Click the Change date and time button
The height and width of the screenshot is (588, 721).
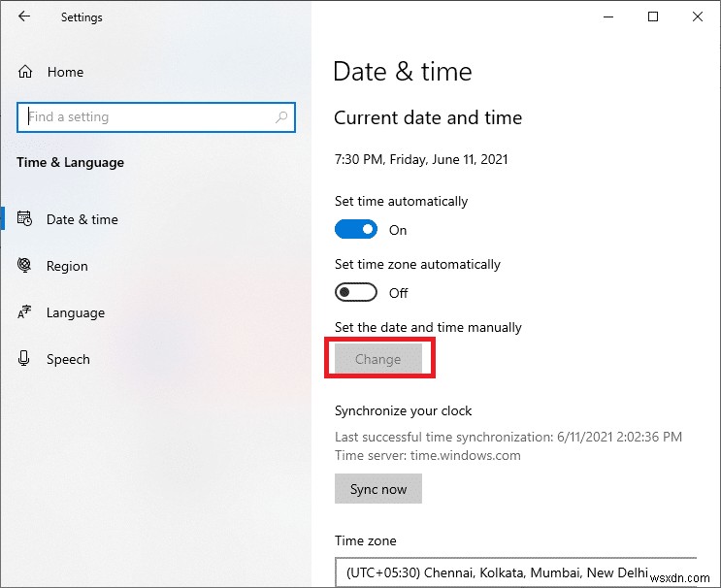(378, 359)
